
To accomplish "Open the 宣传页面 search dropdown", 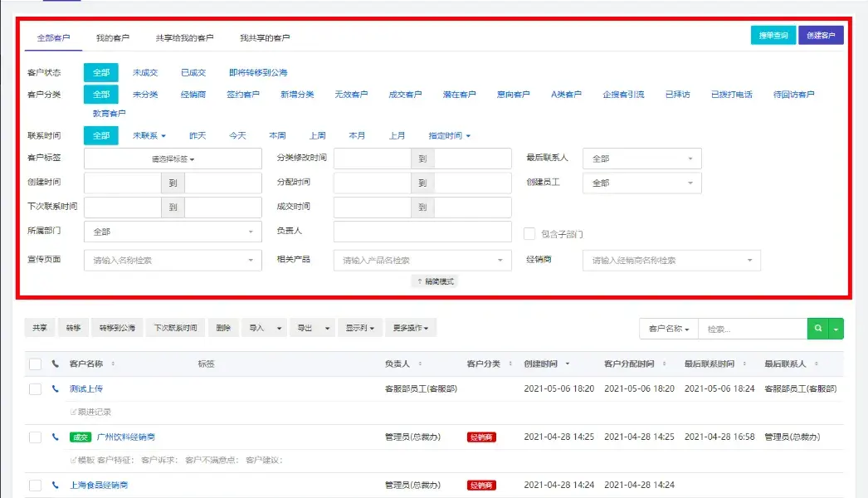I will [x=173, y=261].
